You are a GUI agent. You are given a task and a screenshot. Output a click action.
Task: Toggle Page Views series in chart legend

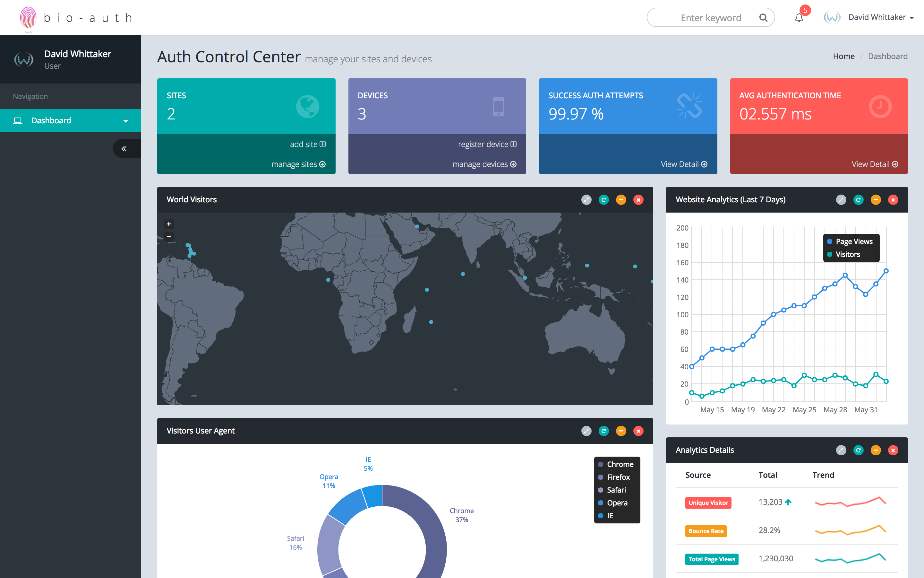850,241
